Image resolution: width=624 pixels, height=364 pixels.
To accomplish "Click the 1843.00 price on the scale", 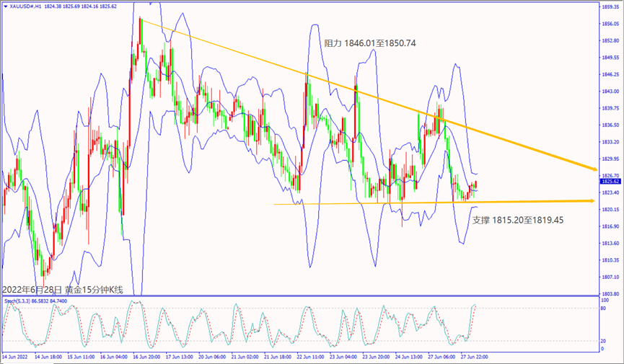I will pyautogui.click(x=610, y=92).
